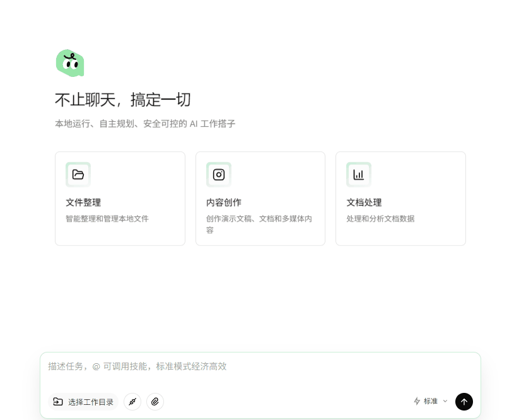The width and height of the screenshot is (531, 420).
Task: Click the folder icon inside 选择工作目录
Action: pos(59,402)
